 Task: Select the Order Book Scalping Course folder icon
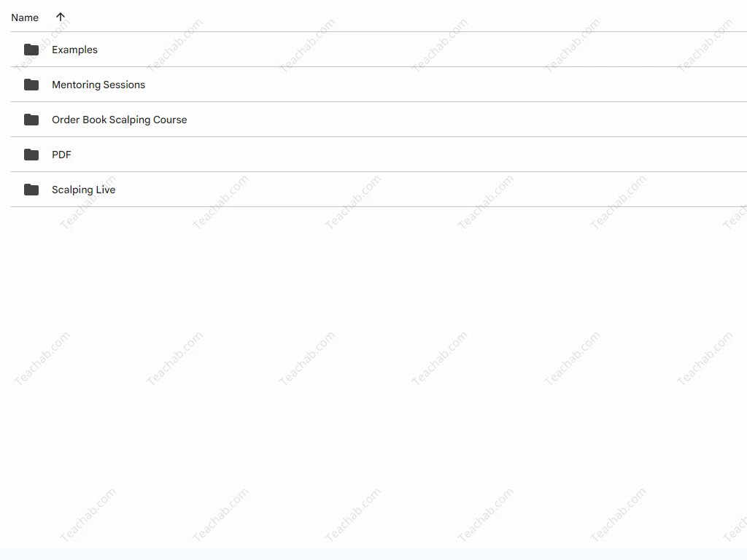click(31, 120)
